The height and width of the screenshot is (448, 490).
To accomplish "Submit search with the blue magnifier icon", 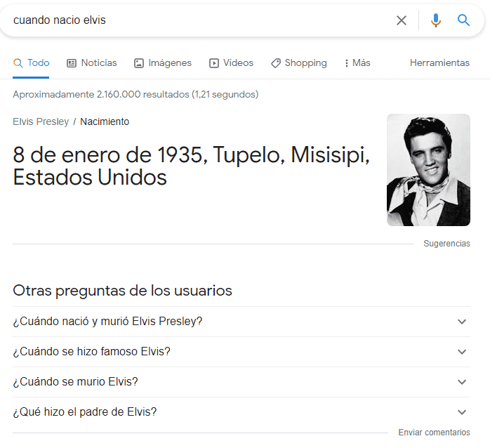I will point(463,20).
